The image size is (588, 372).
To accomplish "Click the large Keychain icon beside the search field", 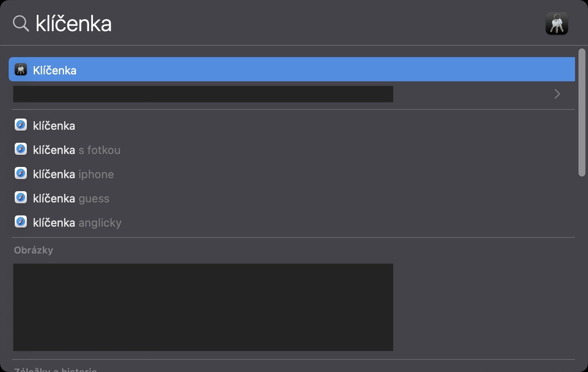I will tap(556, 23).
